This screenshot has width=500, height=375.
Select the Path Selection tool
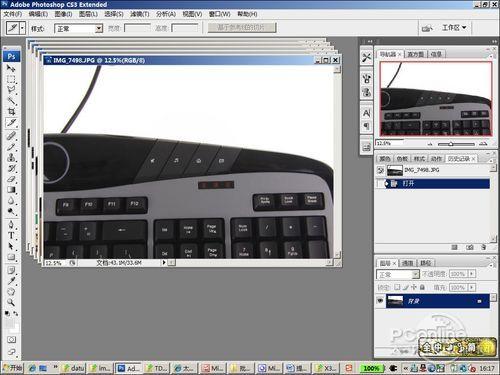point(11,246)
